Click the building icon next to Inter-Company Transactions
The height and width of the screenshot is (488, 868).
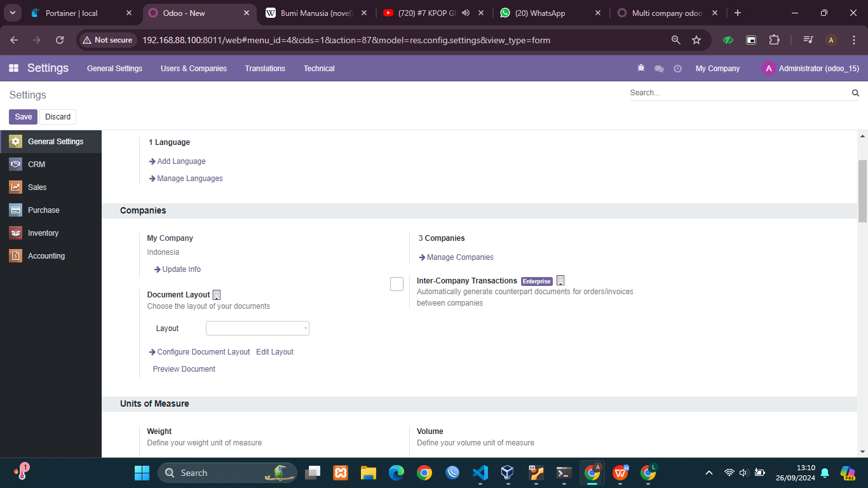(x=560, y=280)
